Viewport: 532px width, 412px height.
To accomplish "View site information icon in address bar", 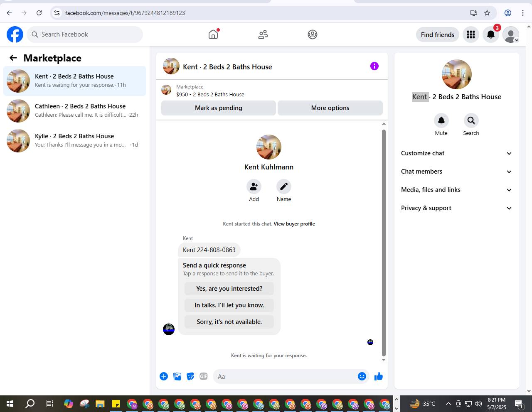I will [x=57, y=13].
